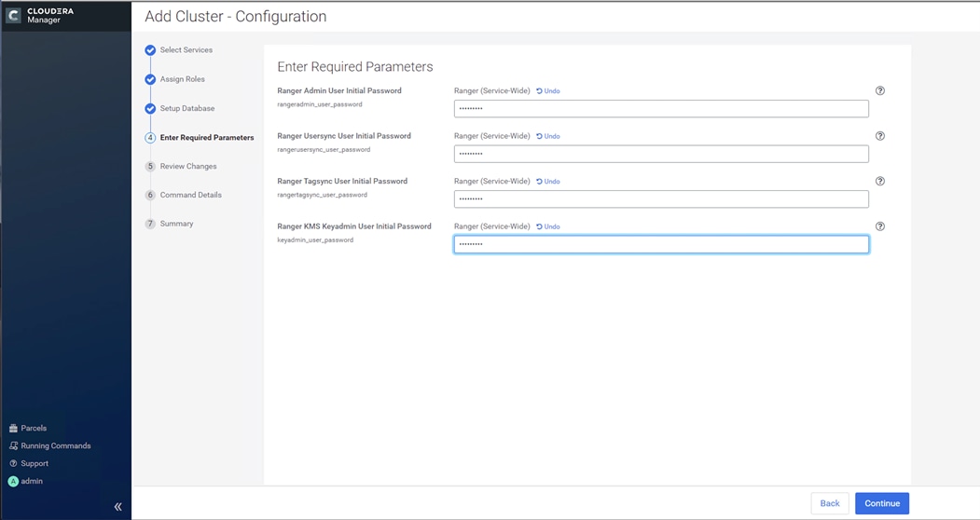The image size is (980, 520).
Task: Click the Ranger Usersync User Initial Password label
Action: (344, 136)
